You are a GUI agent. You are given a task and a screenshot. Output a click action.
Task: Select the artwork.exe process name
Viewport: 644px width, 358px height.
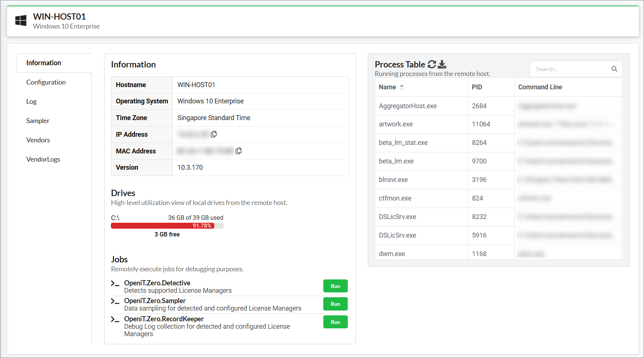pyautogui.click(x=396, y=124)
